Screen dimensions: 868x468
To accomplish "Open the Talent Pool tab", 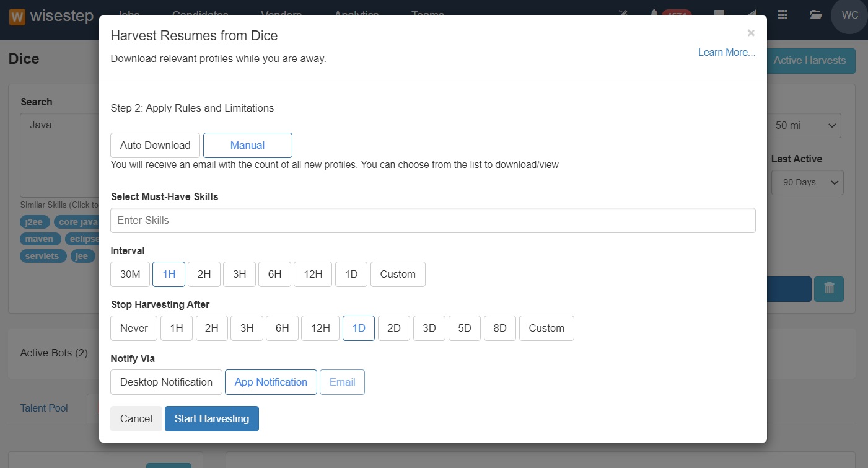I will click(44, 408).
